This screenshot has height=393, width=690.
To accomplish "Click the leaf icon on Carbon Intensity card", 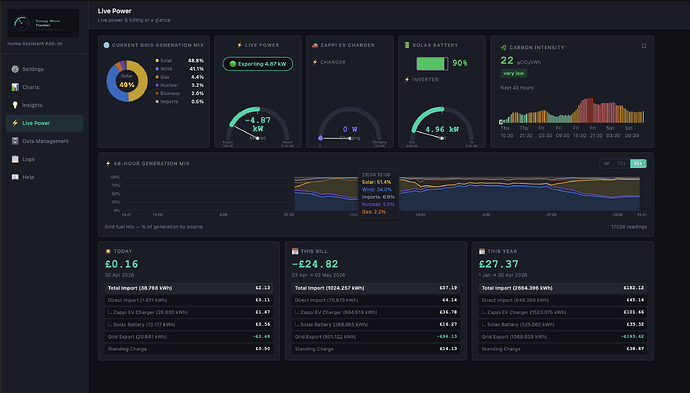I will click(503, 47).
